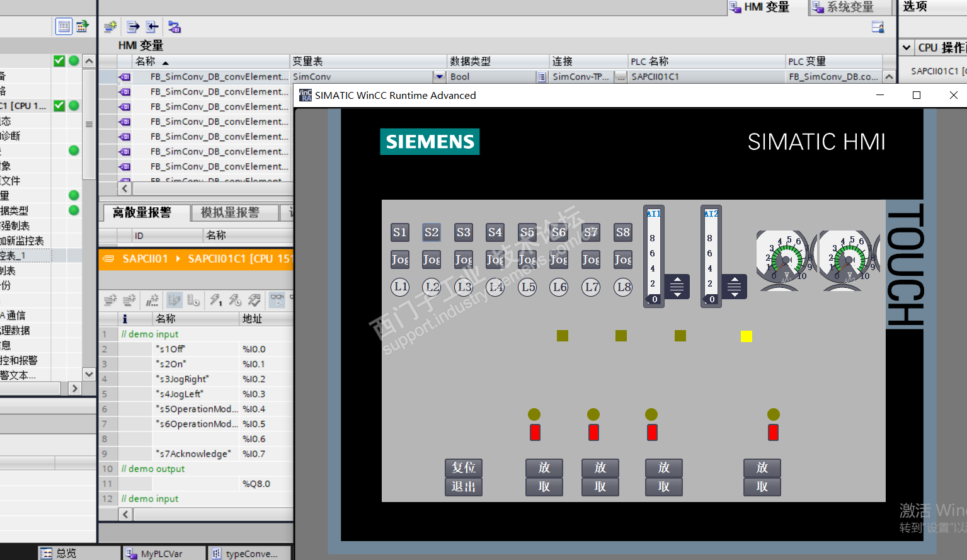The height and width of the screenshot is (560, 967).
Task: Click the AI1 slider stepper control
Action: [x=677, y=287]
